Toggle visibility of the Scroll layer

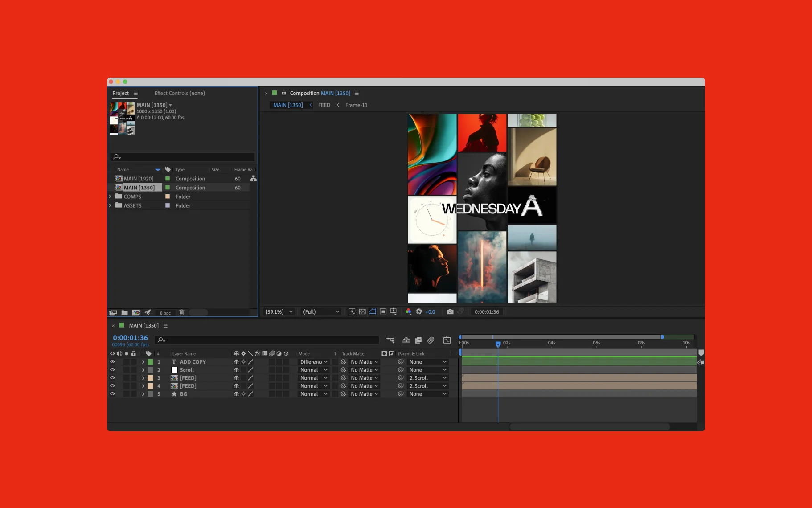pyautogui.click(x=112, y=370)
